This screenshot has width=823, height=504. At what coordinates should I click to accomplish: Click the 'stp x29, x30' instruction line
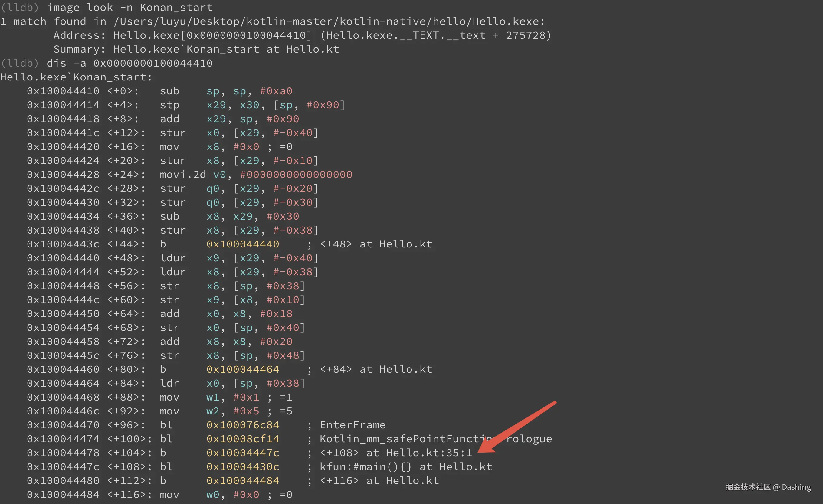pos(252,105)
